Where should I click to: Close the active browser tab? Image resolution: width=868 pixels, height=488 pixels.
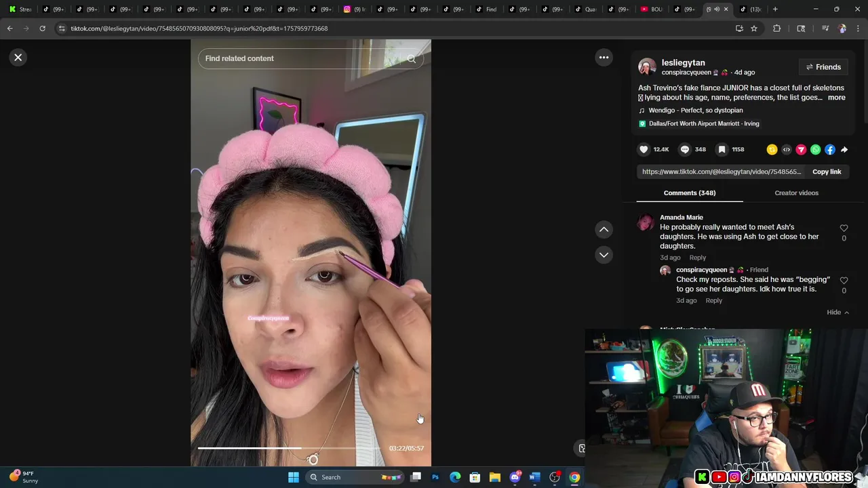[726, 9]
